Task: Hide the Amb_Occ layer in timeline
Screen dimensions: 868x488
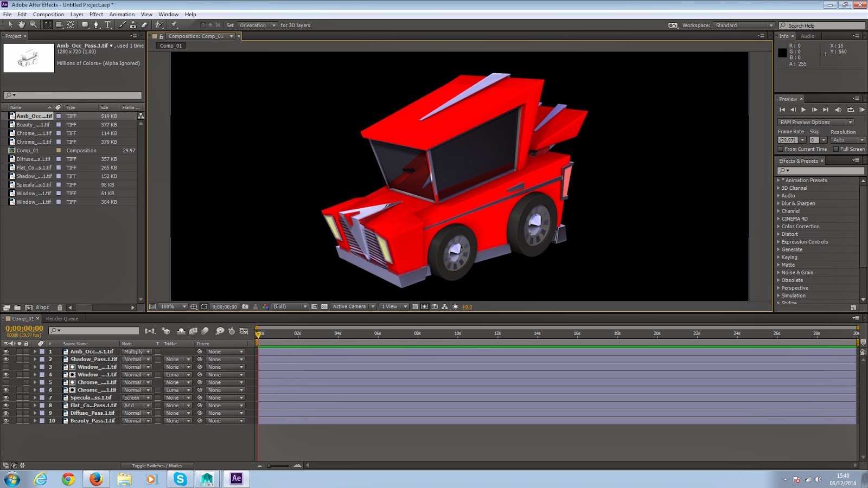Action: coord(6,351)
